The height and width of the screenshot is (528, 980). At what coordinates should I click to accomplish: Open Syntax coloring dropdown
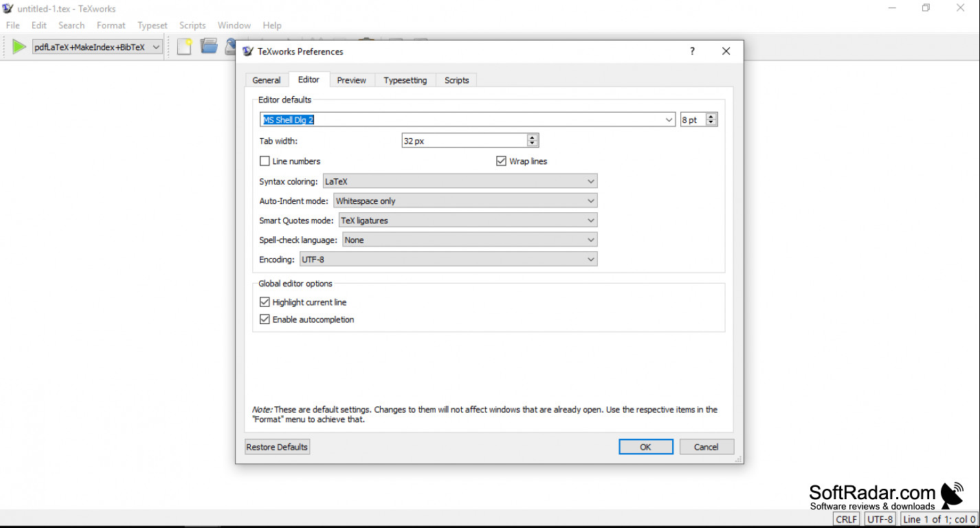[460, 181]
